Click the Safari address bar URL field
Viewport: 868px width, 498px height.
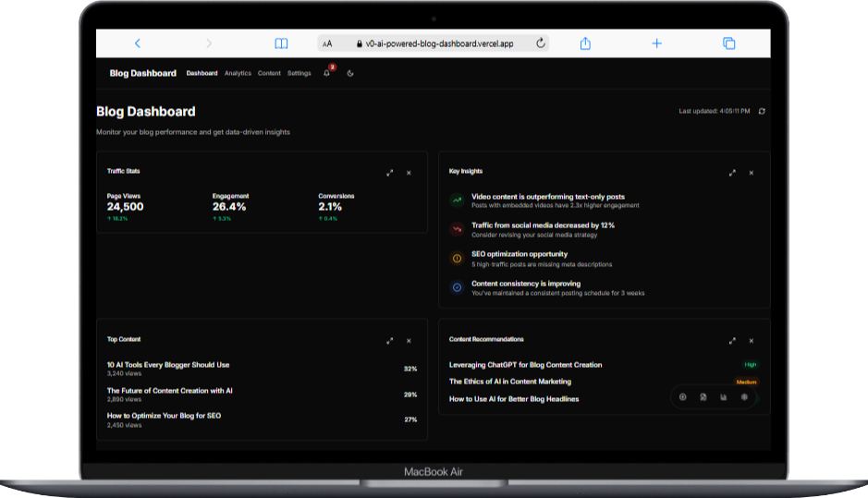click(x=434, y=43)
